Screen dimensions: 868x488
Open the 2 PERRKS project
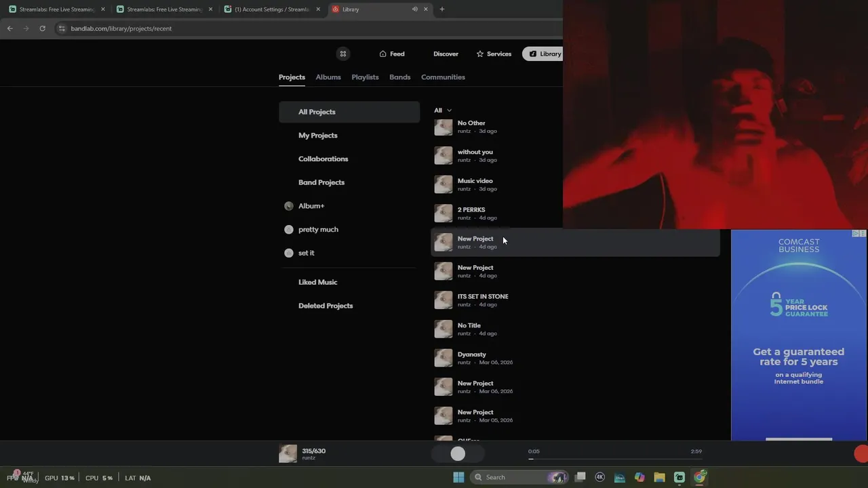pyautogui.click(x=575, y=213)
